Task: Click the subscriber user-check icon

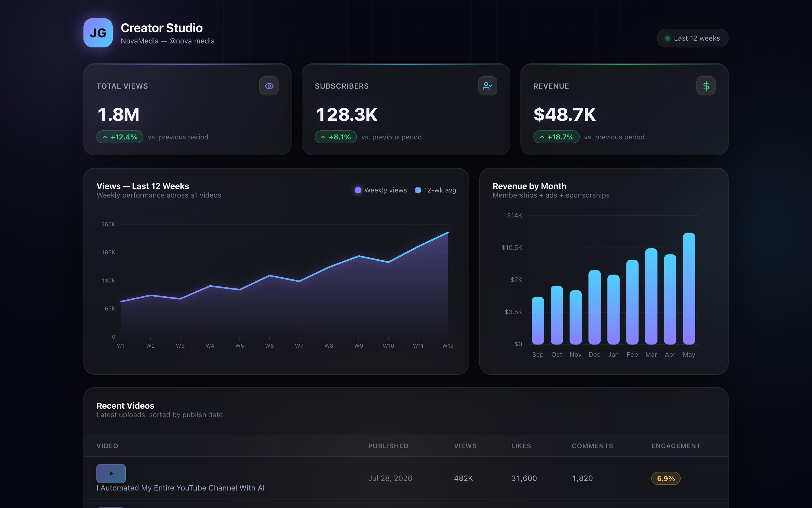Action: tap(487, 86)
